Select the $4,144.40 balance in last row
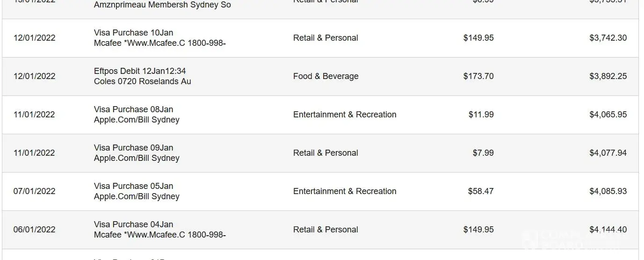 (x=608, y=230)
